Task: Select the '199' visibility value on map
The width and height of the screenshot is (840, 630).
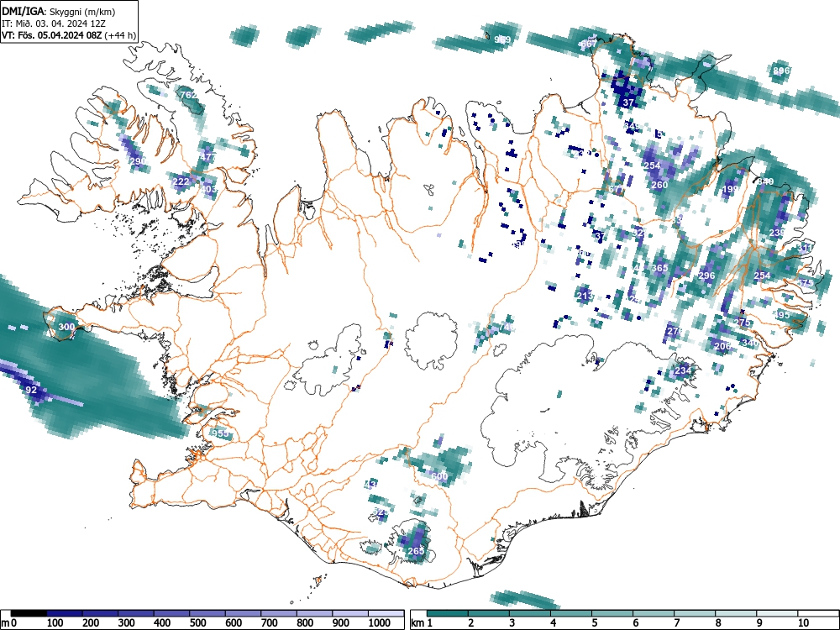Action: (730, 189)
